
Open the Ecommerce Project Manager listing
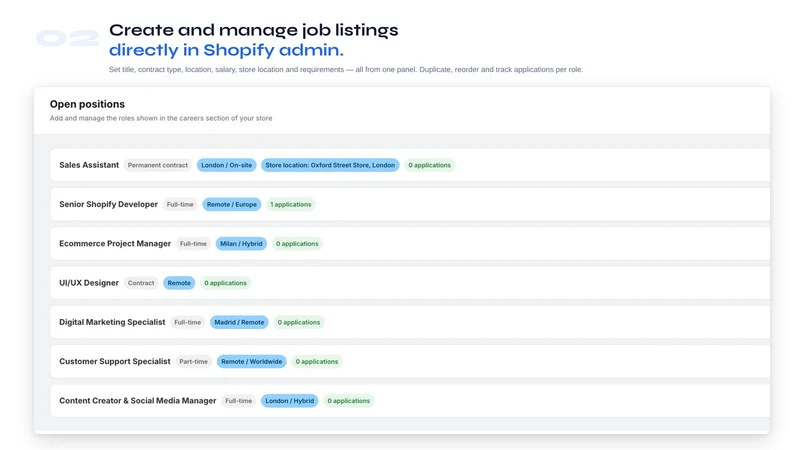(115, 243)
